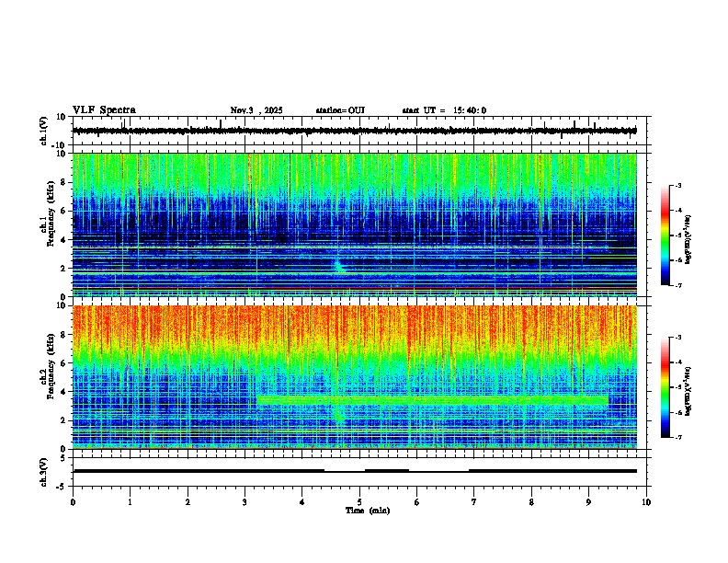
Task: Click the "station=OUJ" header label
Action: click(x=340, y=110)
